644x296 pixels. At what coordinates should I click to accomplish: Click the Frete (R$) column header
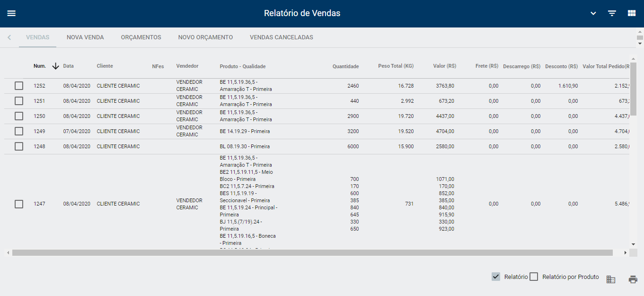tap(487, 67)
